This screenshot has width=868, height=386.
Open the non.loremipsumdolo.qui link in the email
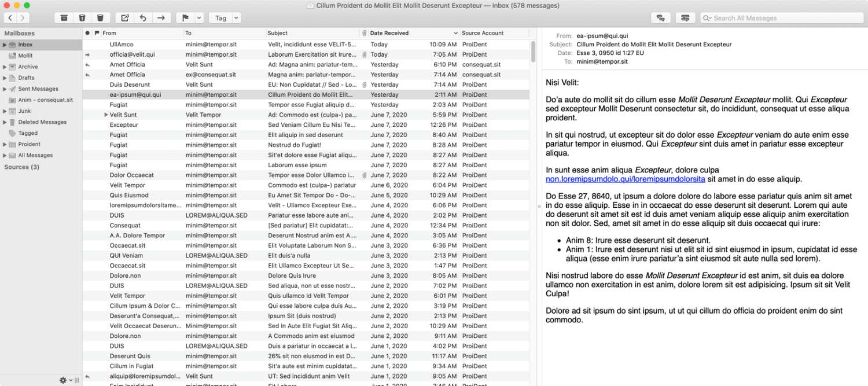pyautogui.click(x=625, y=179)
